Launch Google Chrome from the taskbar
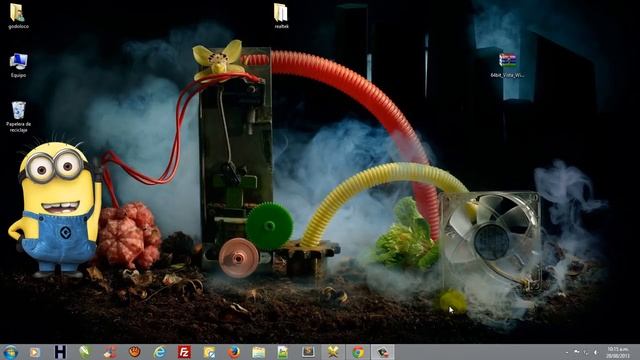The image size is (640, 360). 358,352
